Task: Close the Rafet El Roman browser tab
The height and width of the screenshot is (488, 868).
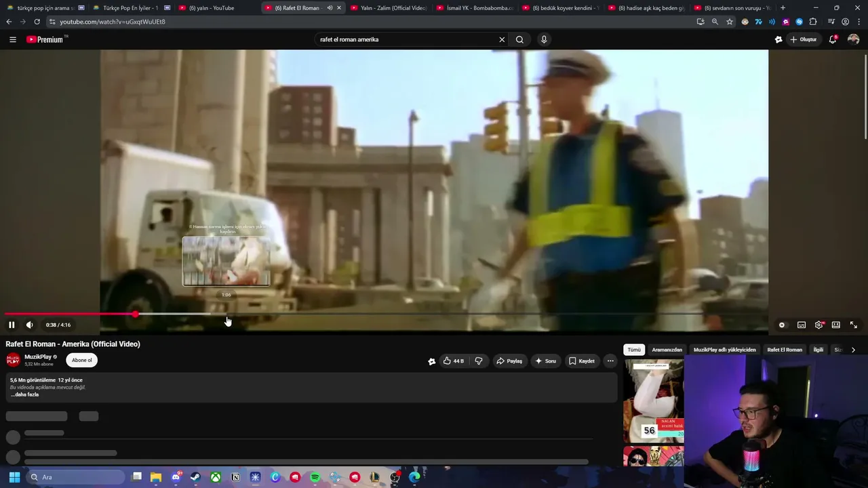Action: tap(339, 8)
